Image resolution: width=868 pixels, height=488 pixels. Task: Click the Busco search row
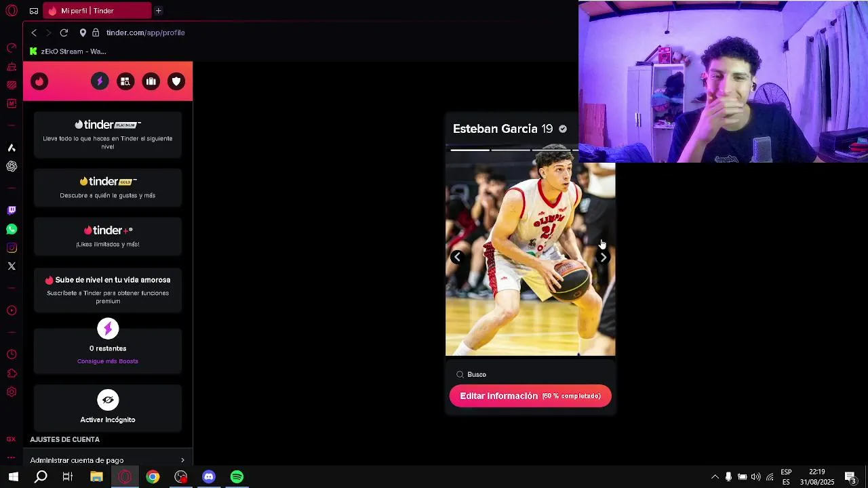coord(530,374)
